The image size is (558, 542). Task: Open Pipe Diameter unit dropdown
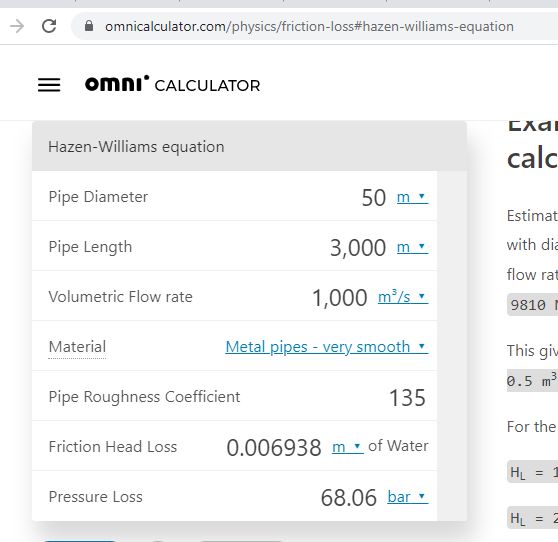click(x=412, y=197)
